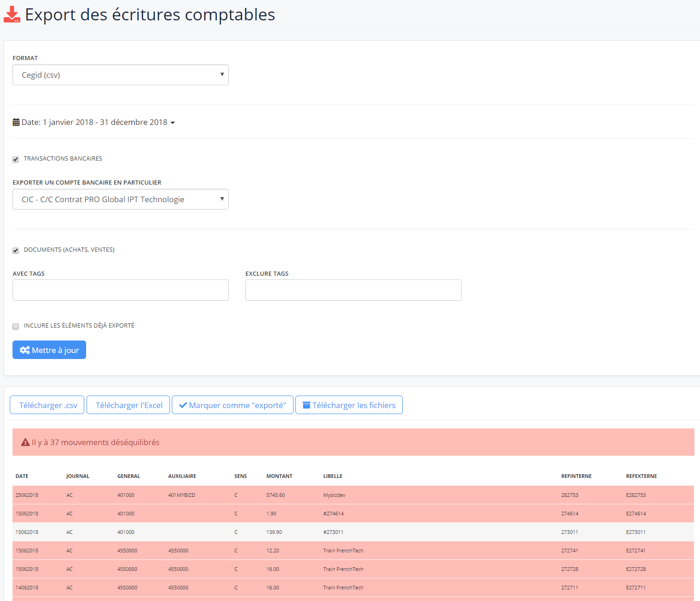Click the REFINTERNE column header

(x=576, y=476)
